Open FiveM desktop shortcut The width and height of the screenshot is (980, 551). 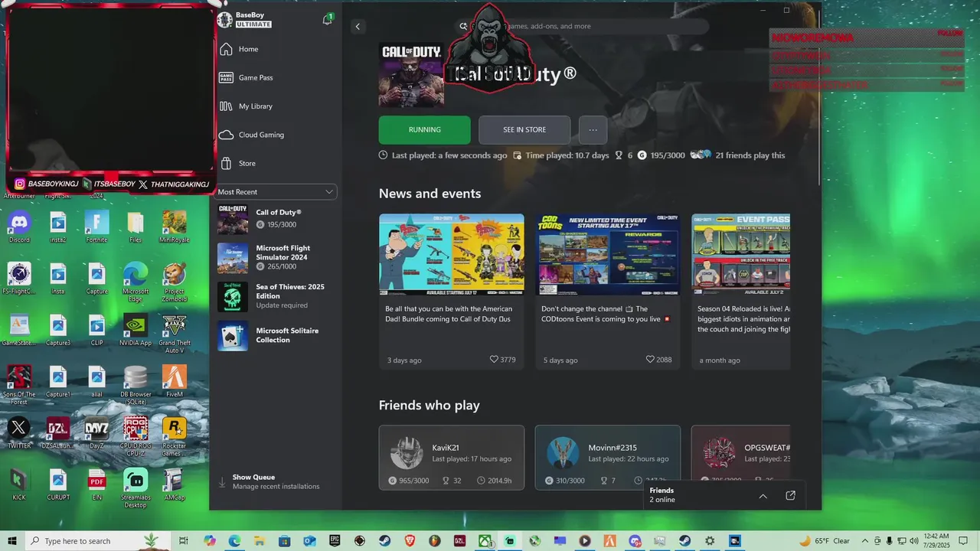174,381
